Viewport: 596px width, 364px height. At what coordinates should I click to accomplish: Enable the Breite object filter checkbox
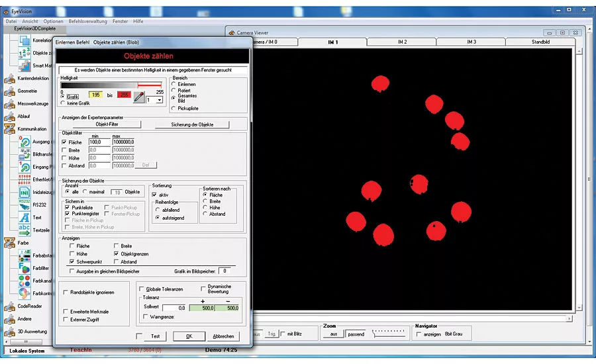(64, 150)
